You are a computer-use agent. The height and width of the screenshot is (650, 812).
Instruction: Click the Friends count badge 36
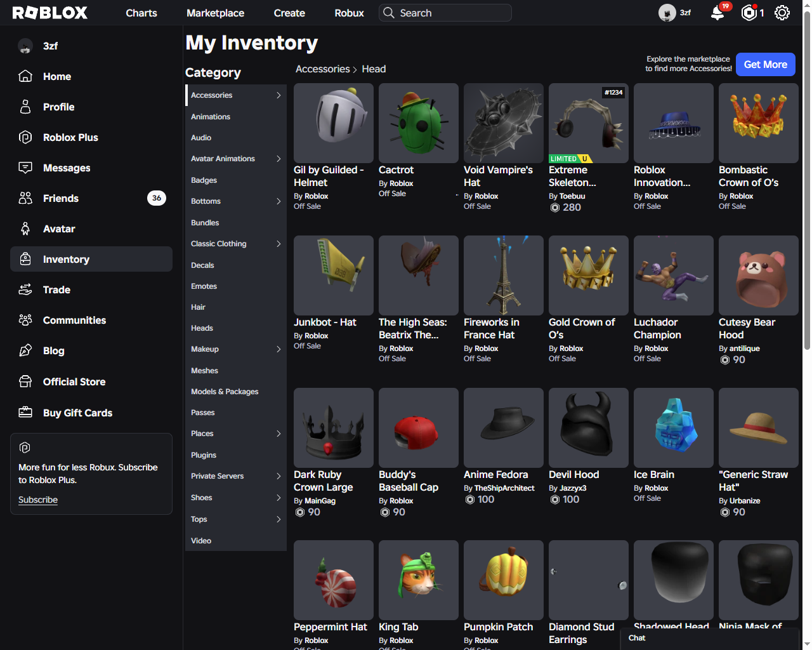pos(157,198)
